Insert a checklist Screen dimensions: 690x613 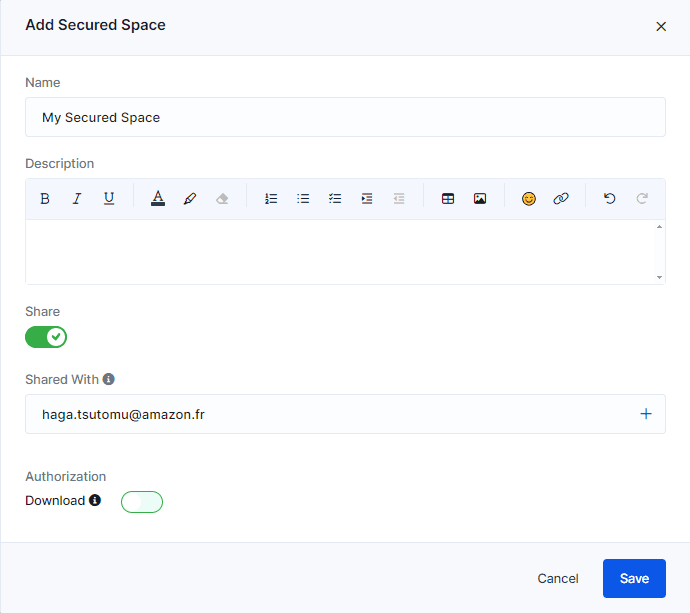pyautogui.click(x=335, y=199)
